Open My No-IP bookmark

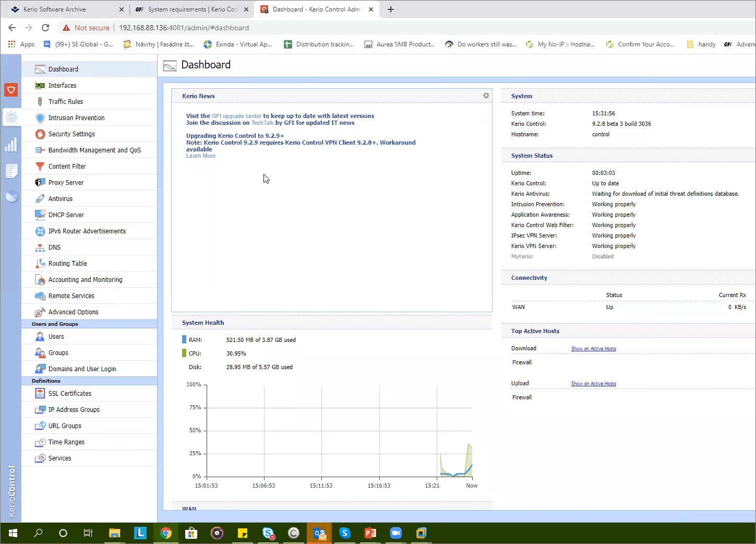[560, 44]
